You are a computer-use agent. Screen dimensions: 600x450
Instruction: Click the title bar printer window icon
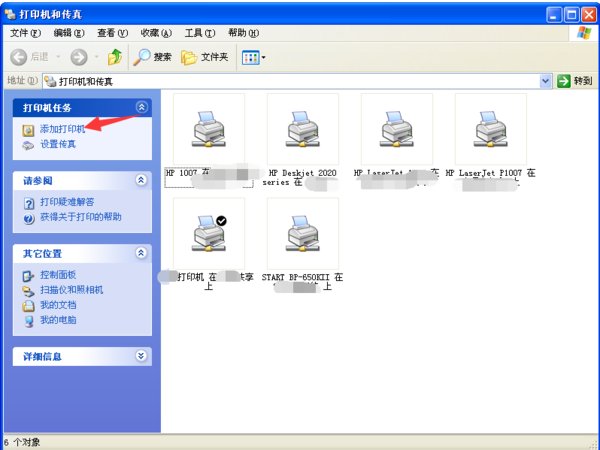10,14
